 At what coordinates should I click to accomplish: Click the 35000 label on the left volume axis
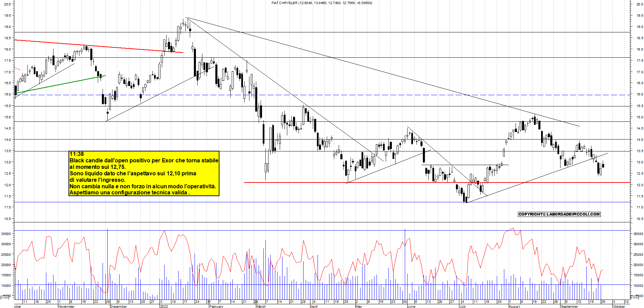6,234
